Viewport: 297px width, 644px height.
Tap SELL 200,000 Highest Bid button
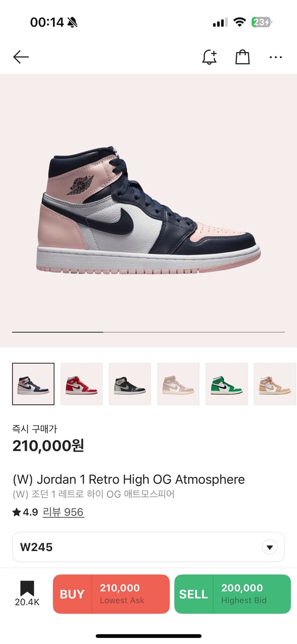(x=233, y=594)
